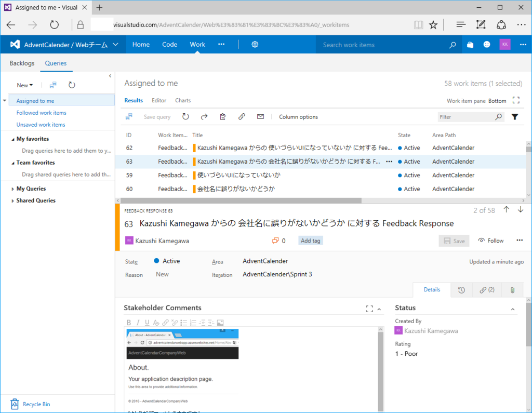The height and width of the screenshot is (413, 532).
Task: Switch to the Charts tab
Action: (x=183, y=100)
